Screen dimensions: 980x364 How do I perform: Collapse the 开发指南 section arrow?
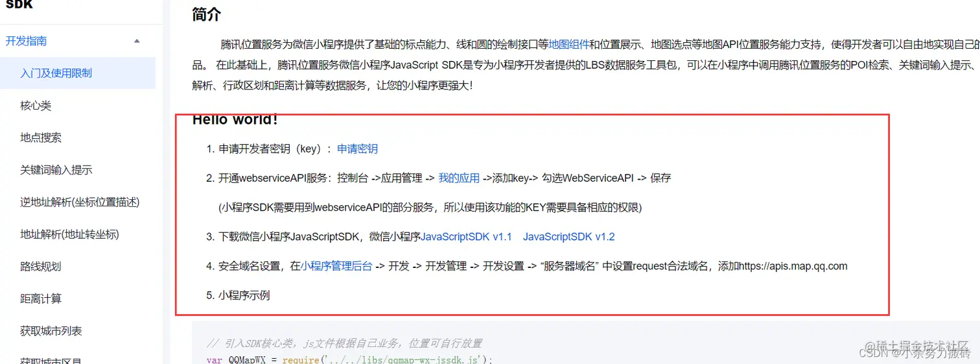pos(137,41)
